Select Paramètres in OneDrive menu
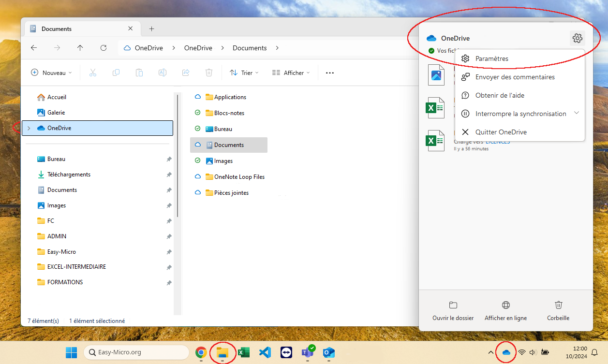The image size is (608, 364). pos(520,58)
